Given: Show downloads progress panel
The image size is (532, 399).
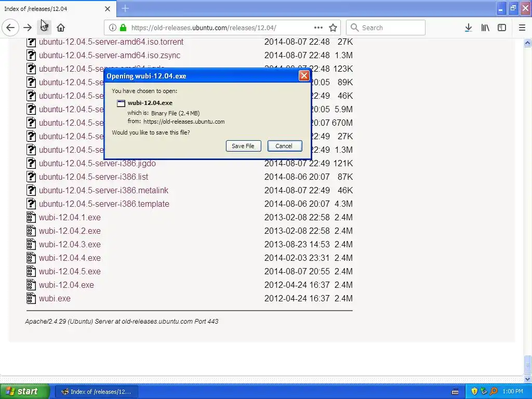Looking at the screenshot, I should [469, 28].
